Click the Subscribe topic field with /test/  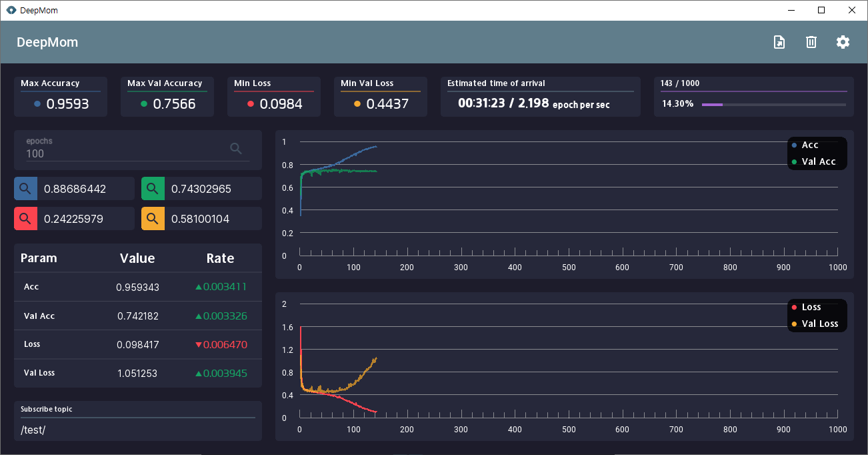(138, 430)
